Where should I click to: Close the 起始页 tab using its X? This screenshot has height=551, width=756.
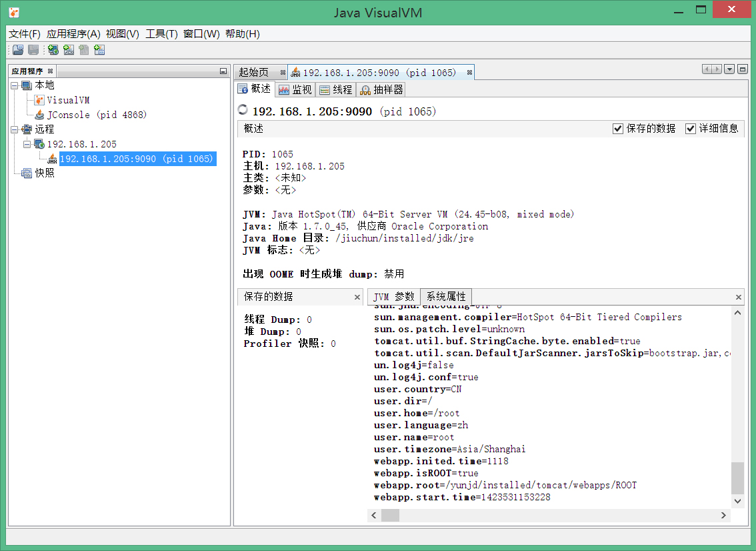pyautogui.click(x=283, y=73)
